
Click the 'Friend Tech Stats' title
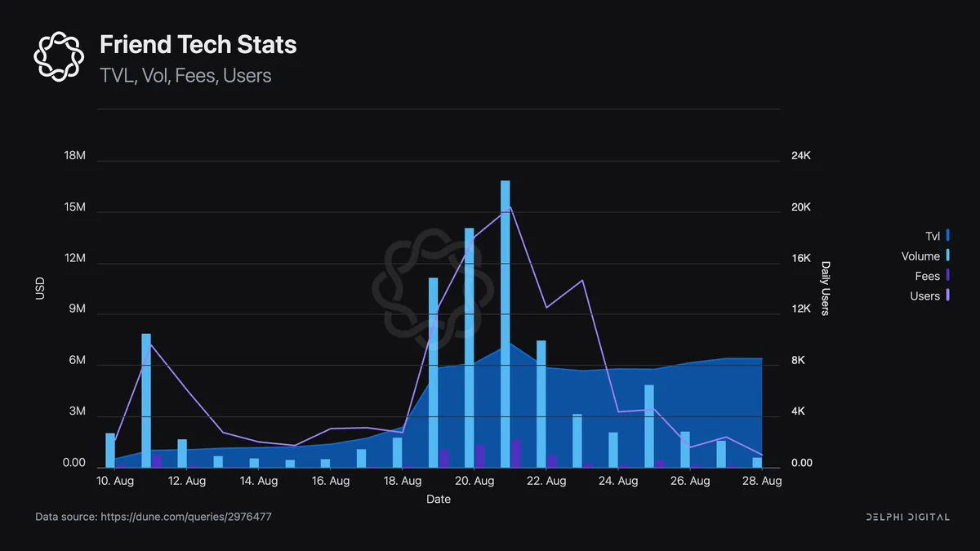198,44
